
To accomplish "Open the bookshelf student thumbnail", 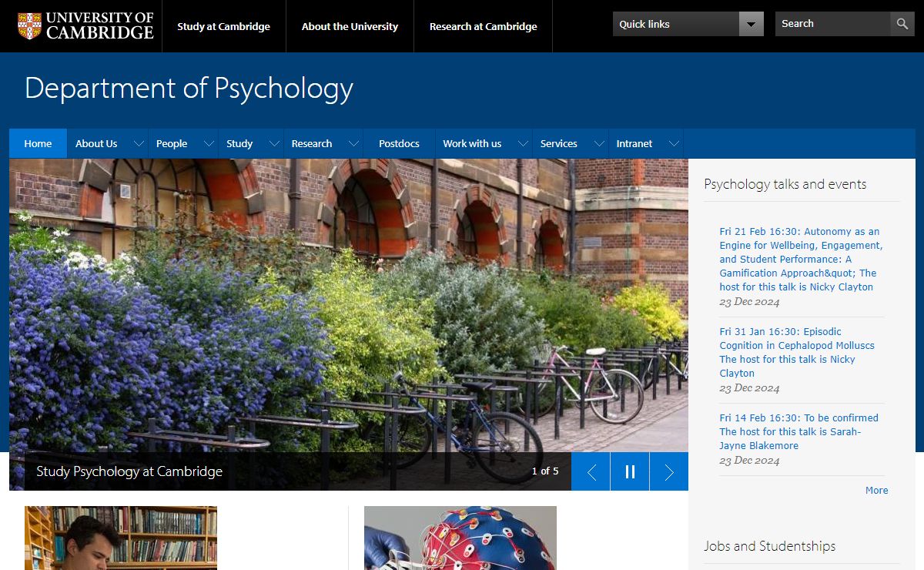I will pyautogui.click(x=121, y=538).
